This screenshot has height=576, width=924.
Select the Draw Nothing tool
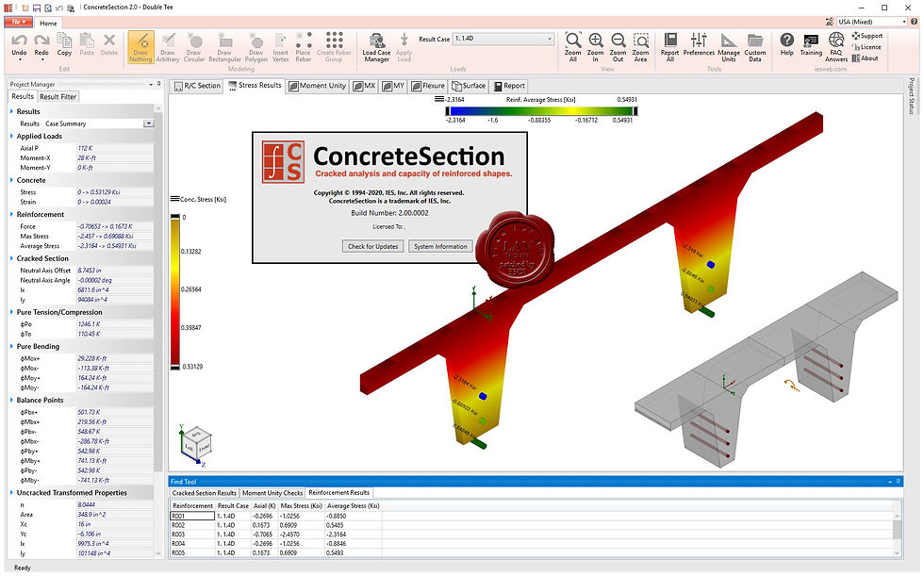point(140,47)
